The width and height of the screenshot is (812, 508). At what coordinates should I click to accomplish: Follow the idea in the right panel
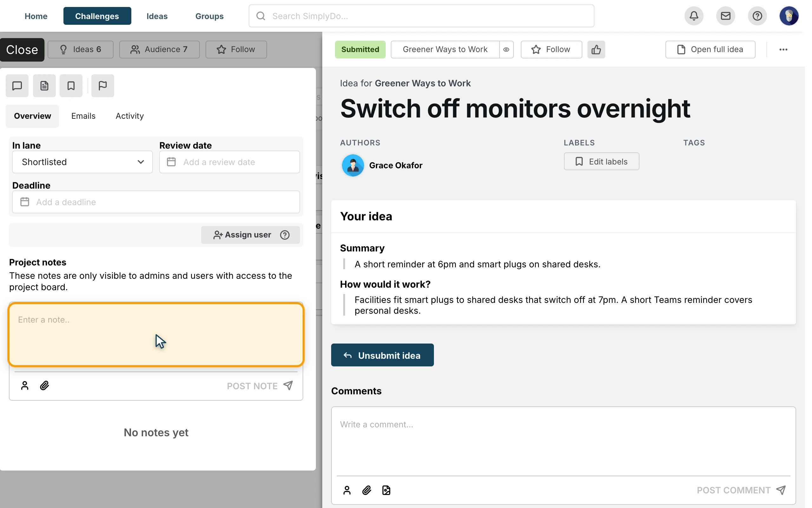(551, 50)
